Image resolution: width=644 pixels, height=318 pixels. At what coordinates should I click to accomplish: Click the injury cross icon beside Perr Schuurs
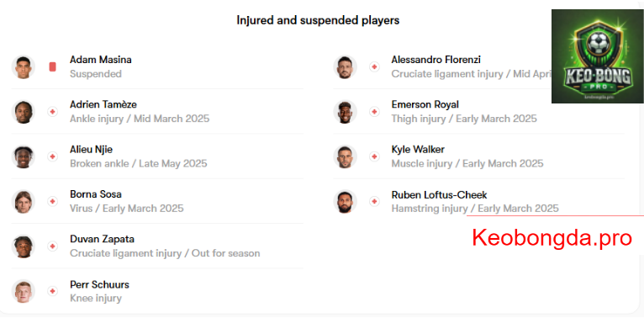(x=53, y=291)
